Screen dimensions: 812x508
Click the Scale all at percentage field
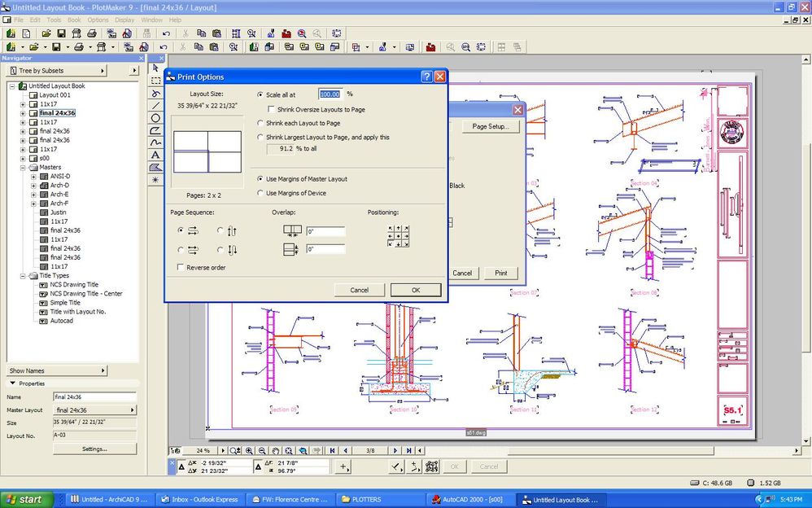coord(330,94)
